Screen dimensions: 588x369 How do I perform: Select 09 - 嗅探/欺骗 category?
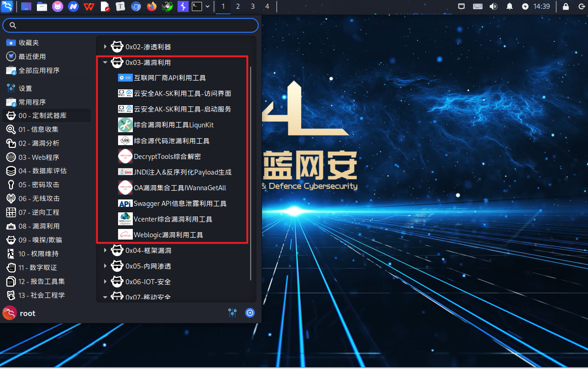pyautogui.click(x=47, y=240)
